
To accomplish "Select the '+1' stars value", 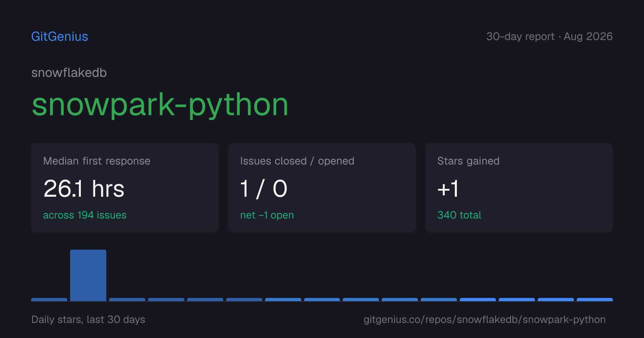I will [448, 189].
